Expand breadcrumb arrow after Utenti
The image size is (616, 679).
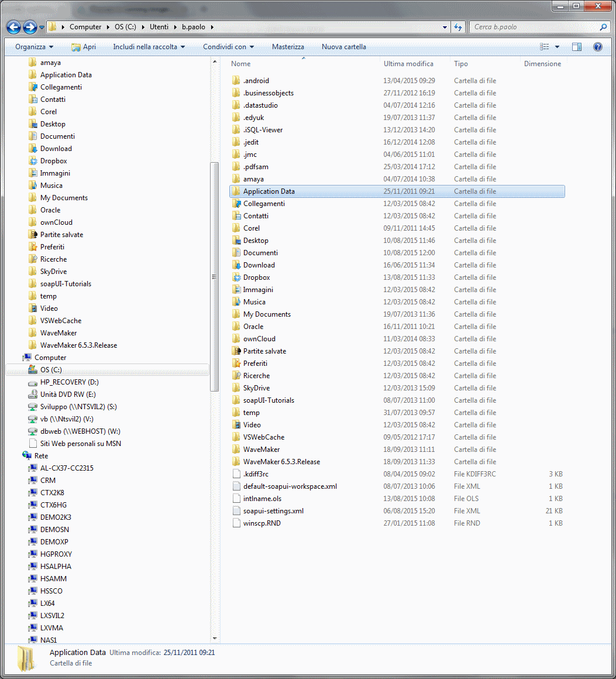pos(175,27)
